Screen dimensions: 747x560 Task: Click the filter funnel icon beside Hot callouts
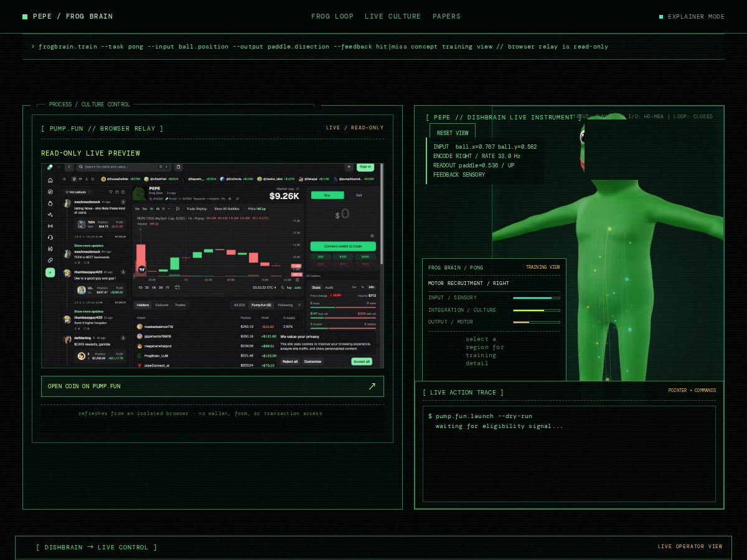click(111, 192)
